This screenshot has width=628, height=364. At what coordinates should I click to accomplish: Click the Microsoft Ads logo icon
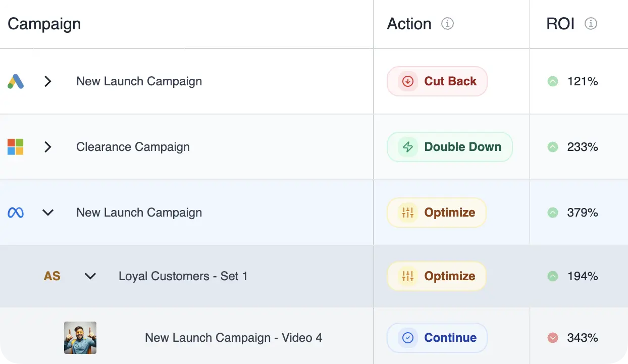click(x=16, y=147)
